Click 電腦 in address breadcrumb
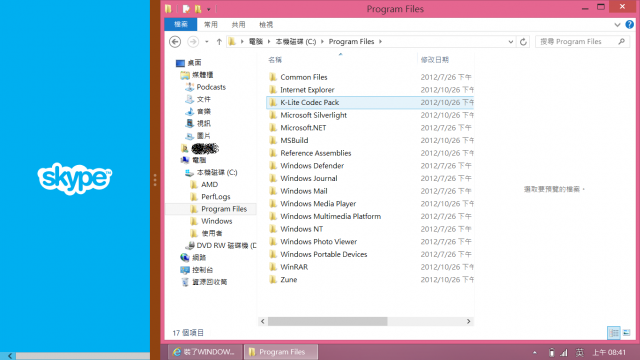 [256, 42]
